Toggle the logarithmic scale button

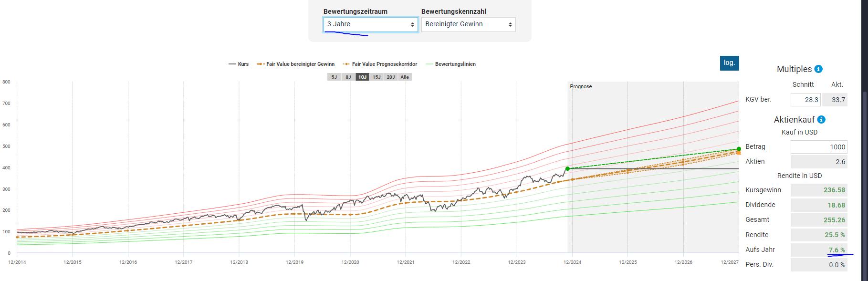(729, 63)
